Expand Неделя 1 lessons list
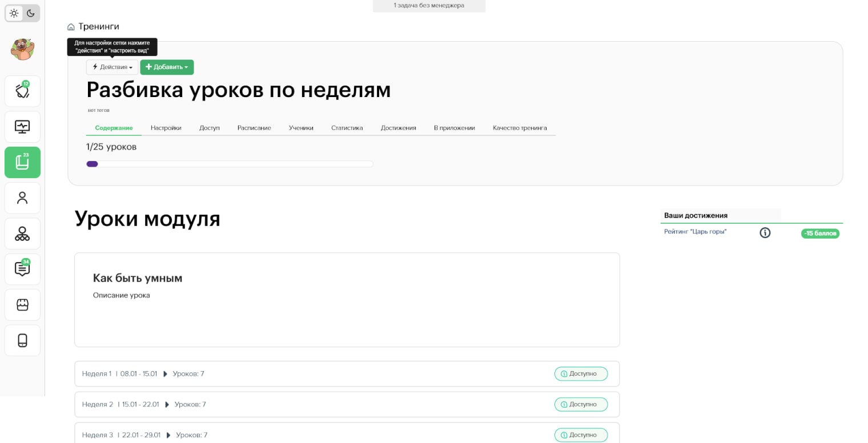Viewport: 868px width, 443px height. pyautogui.click(x=166, y=374)
